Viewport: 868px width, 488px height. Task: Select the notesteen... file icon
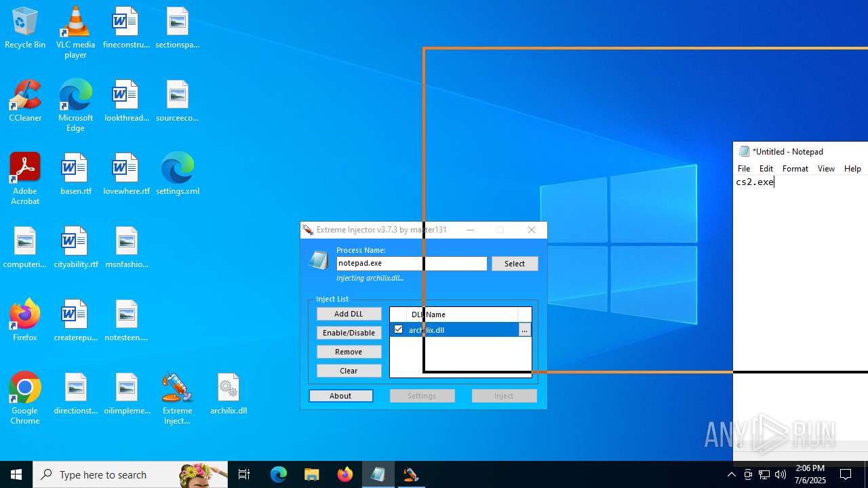(126, 321)
